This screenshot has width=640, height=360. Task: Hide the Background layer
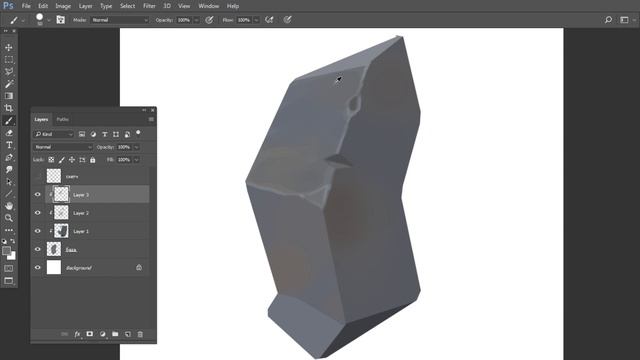[x=38, y=267]
